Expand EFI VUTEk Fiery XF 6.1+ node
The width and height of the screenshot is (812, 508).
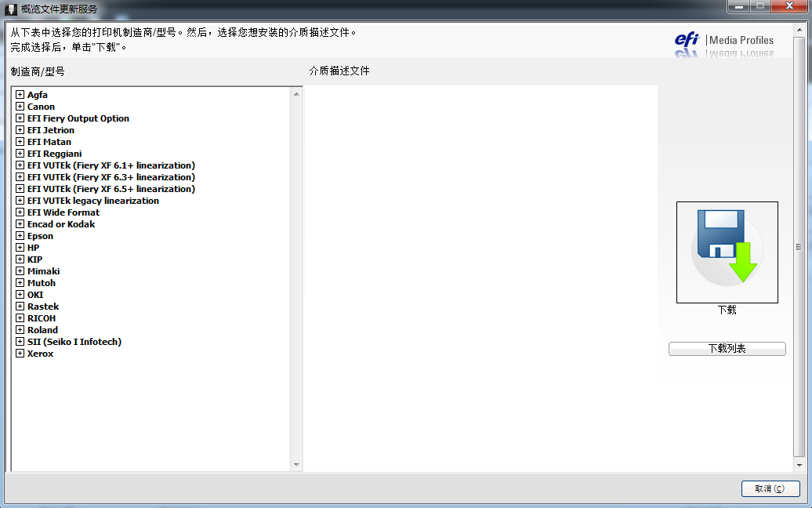click(x=20, y=165)
